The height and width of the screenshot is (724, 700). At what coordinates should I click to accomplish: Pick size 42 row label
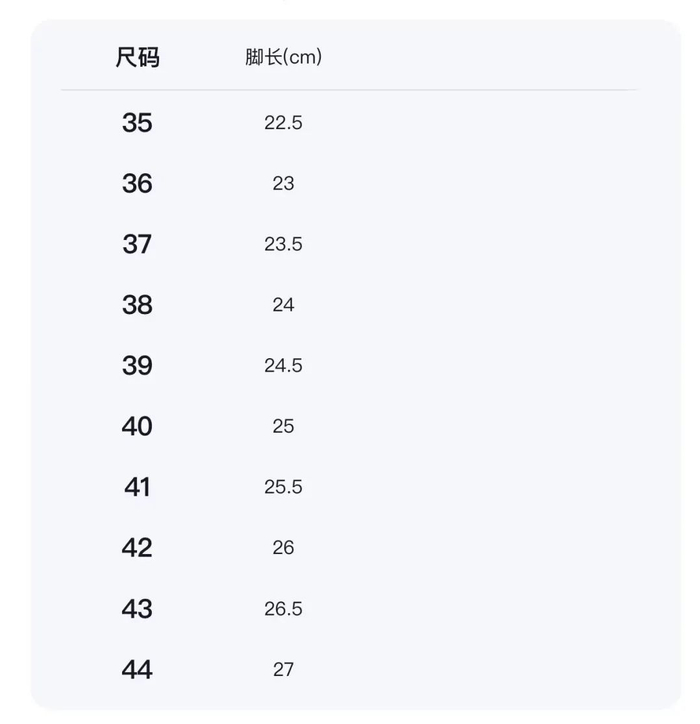[137, 548]
